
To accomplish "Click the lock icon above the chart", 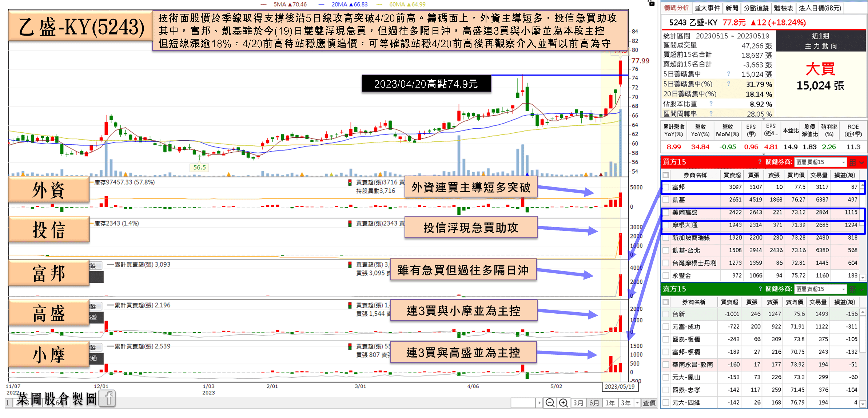I will click(x=651, y=3).
